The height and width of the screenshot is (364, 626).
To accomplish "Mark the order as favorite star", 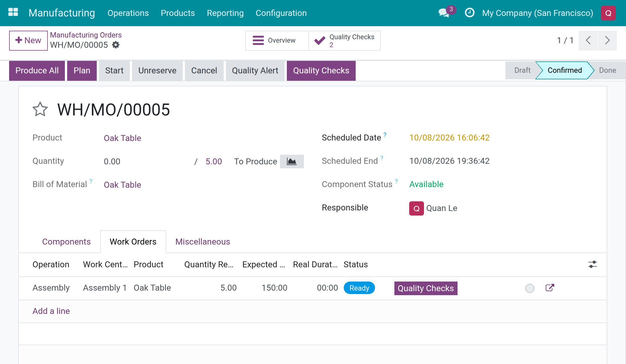I will pyautogui.click(x=40, y=109).
